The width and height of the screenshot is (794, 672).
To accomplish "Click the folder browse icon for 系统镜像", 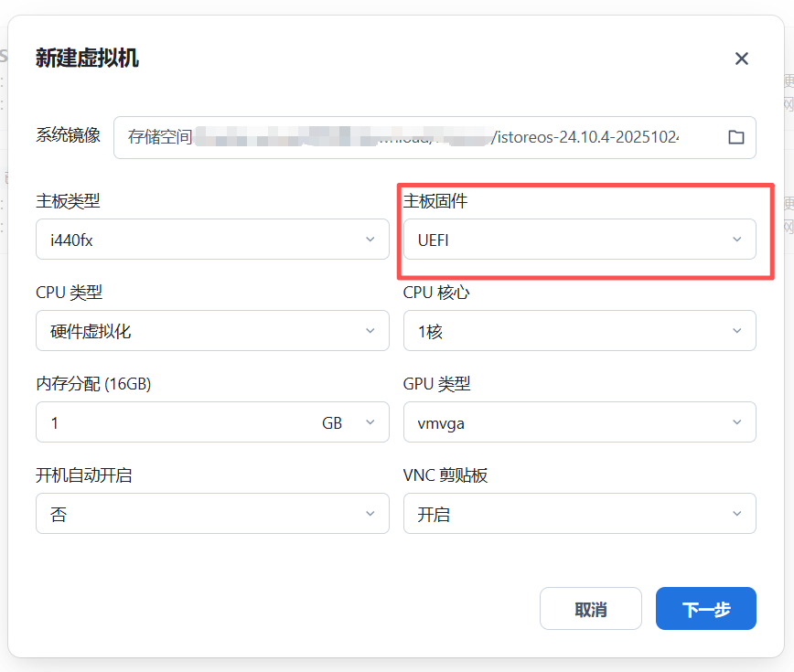I will [x=735, y=137].
